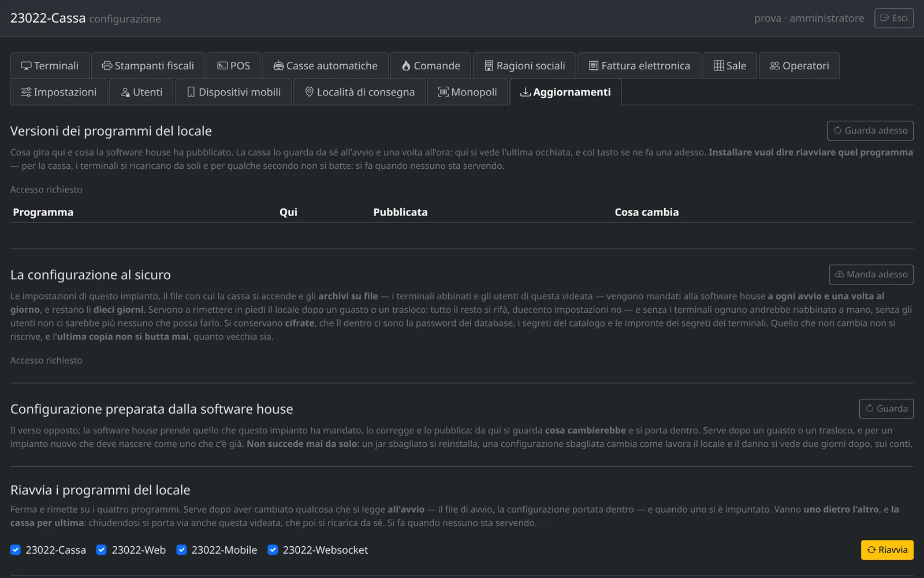Click the map pin icon for Località di consegna
Screen dimensions: 924x578
point(309,92)
